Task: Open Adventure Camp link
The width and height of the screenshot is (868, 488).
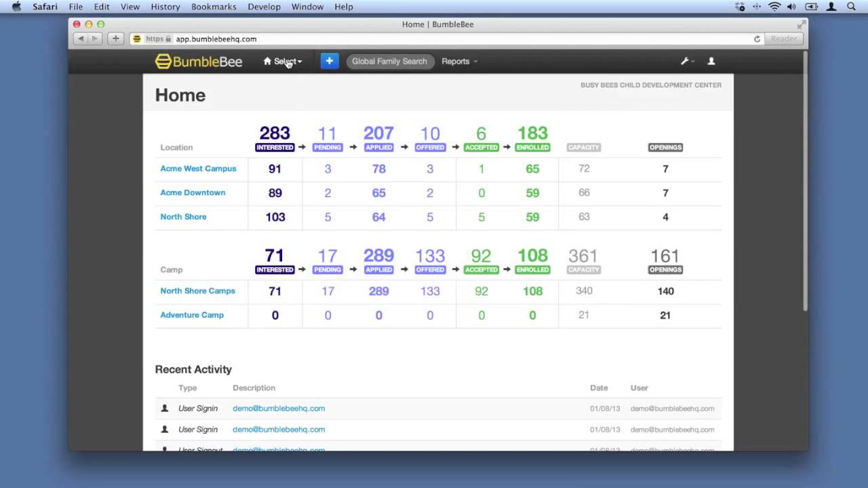Action: pos(192,315)
